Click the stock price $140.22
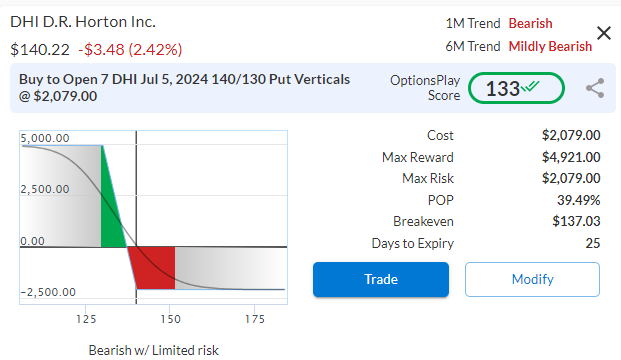621x360 pixels. 40,50
